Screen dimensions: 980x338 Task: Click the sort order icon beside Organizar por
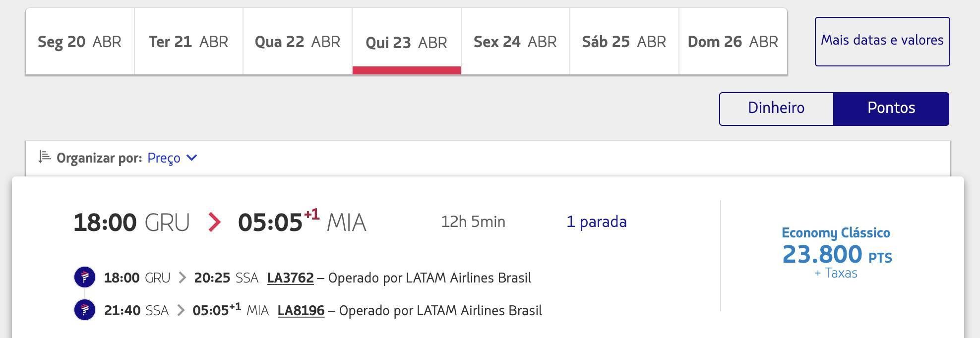[45, 157]
